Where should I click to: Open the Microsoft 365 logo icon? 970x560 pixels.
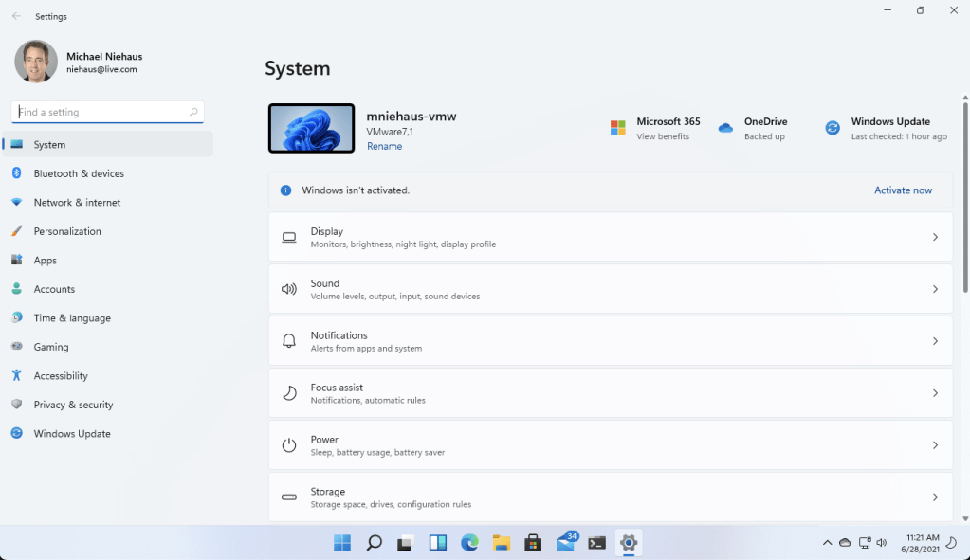(x=618, y=128)
